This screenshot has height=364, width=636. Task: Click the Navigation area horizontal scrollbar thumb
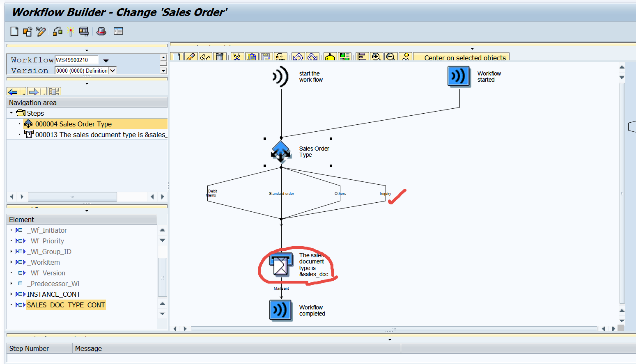pyautogui.click(x=72, y=197)
